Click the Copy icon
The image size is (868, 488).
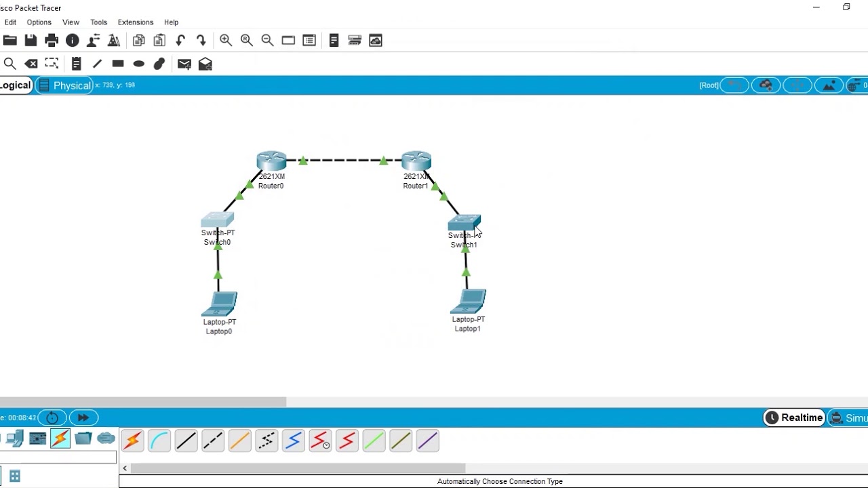pos(139,41)
